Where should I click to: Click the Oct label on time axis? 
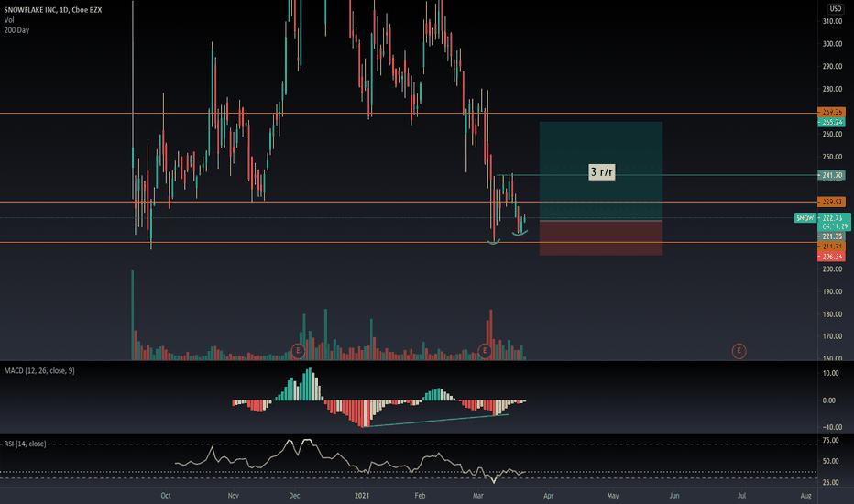(x=166, y=495)
